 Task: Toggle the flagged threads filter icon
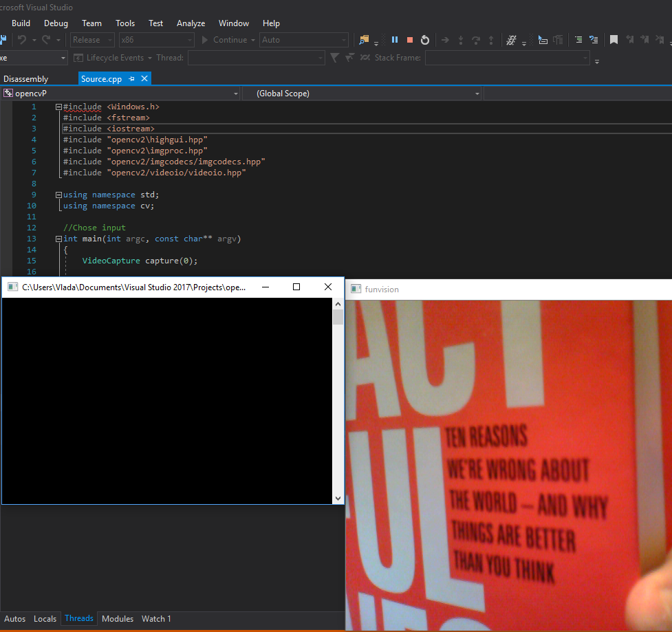tap(349, 57)
